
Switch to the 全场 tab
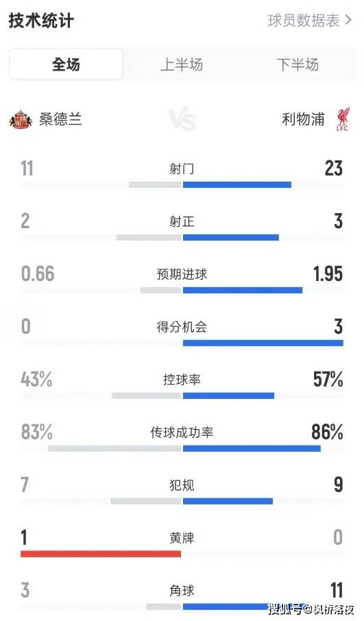66,64
